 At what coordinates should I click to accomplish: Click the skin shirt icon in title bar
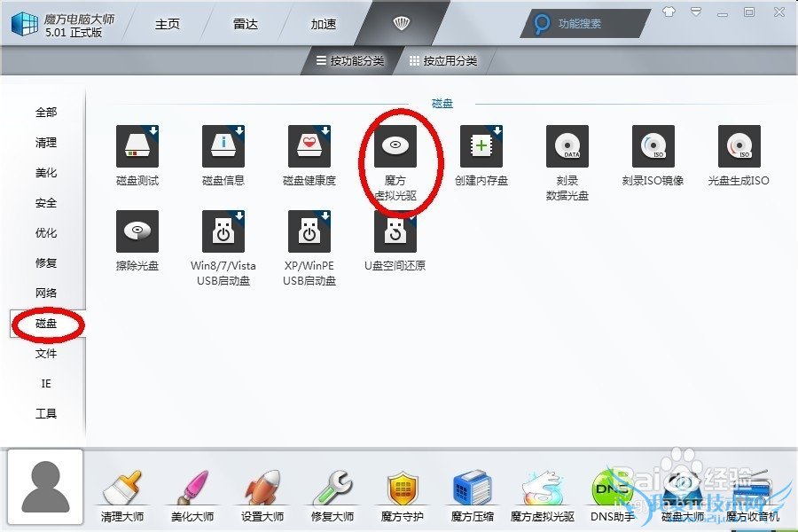click(669, 12)
